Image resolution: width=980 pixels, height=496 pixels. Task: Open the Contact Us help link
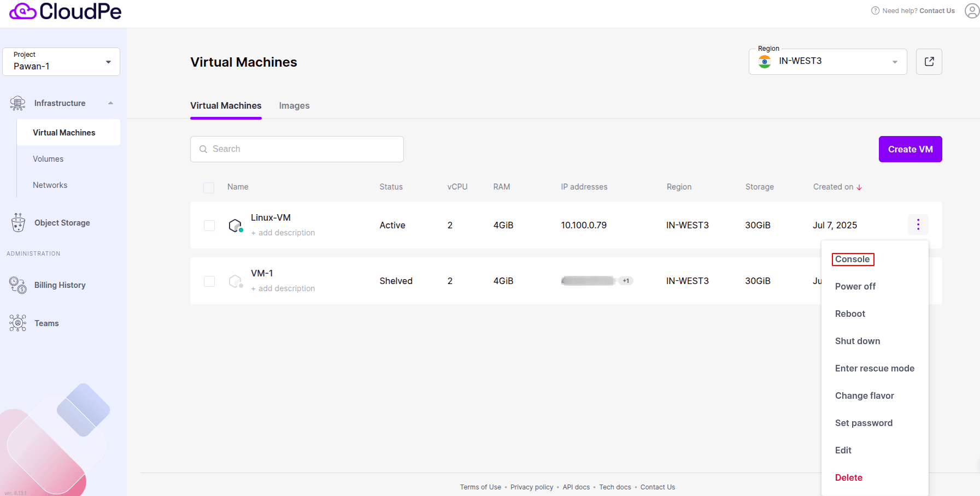(937, 11)
